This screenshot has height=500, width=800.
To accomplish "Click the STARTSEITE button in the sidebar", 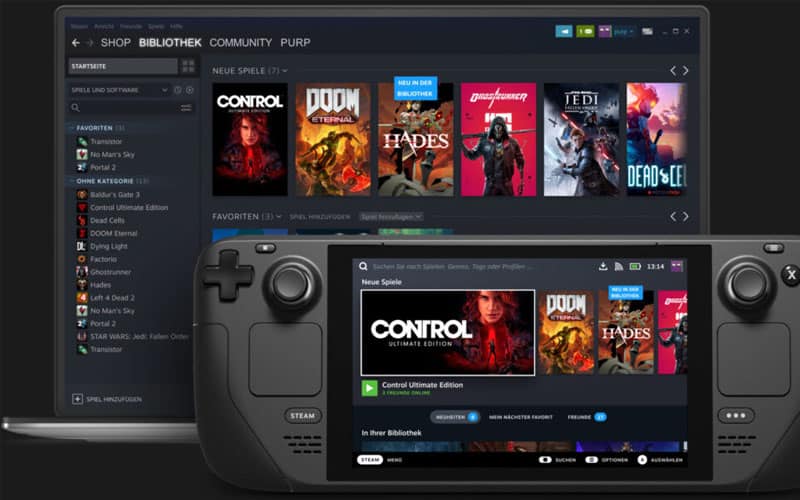I will (x=122, y=66).
